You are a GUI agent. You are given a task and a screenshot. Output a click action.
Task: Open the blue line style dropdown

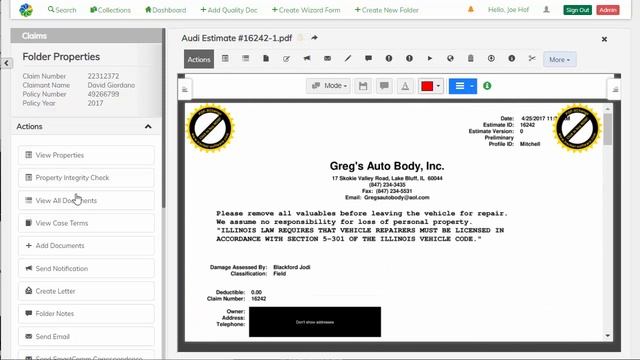463,86
